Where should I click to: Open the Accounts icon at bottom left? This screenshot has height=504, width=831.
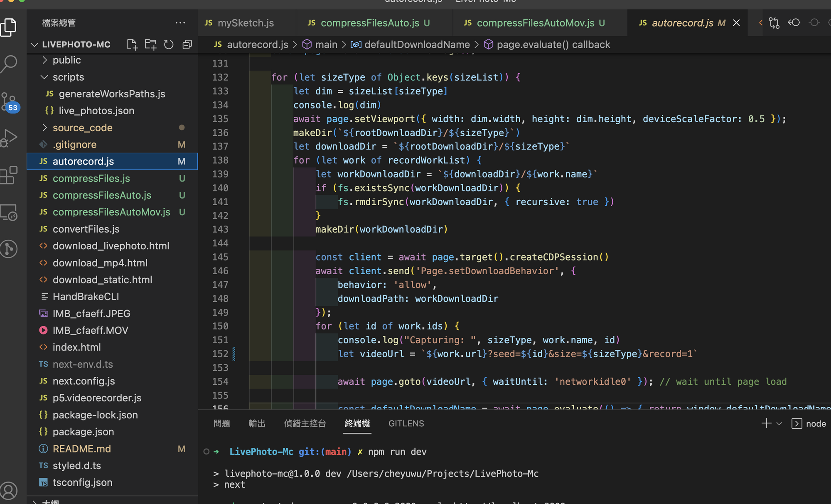pyautogui.click(x=9, y=490)
